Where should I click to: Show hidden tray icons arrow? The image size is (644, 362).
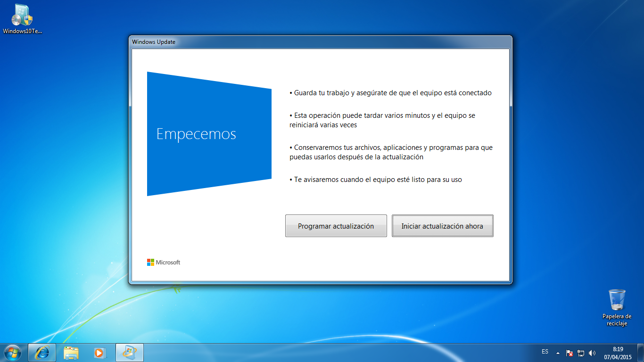click(x=558, y=353)
